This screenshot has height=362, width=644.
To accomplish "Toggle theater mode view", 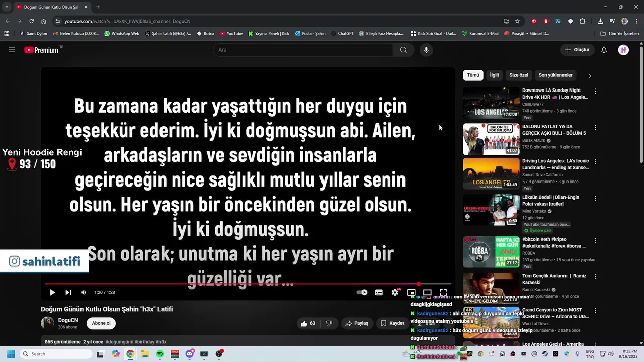I will tap(427, 292).
